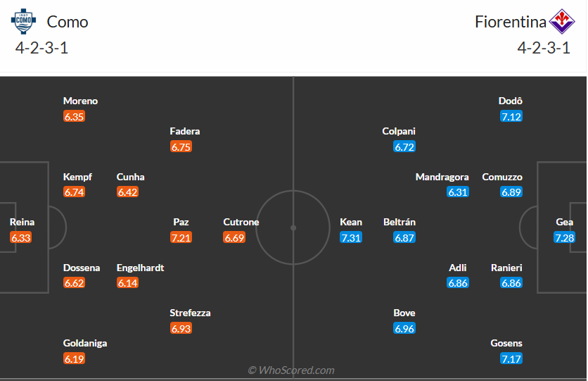Click Strefezza's player name
Viewport: 588px width, 381px height.
[x=190, y=313]
